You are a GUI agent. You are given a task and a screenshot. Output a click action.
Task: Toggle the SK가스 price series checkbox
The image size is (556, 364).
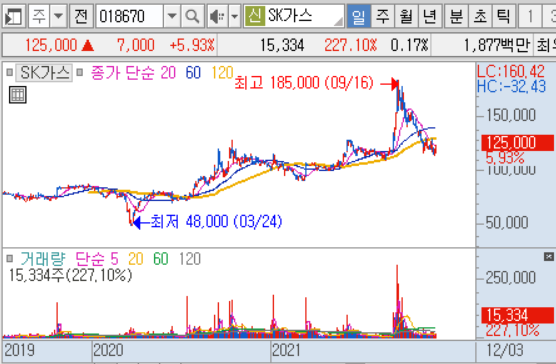click(10, 73)
